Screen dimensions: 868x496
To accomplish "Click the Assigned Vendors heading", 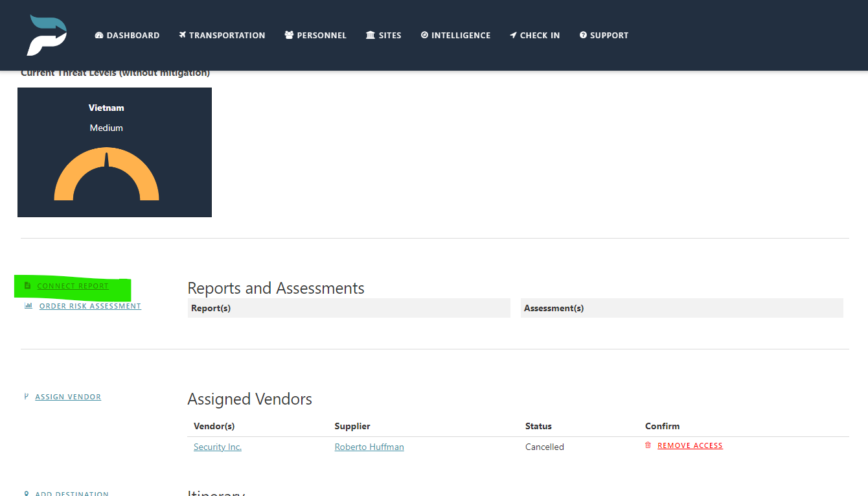I will (x=250, y=399).
